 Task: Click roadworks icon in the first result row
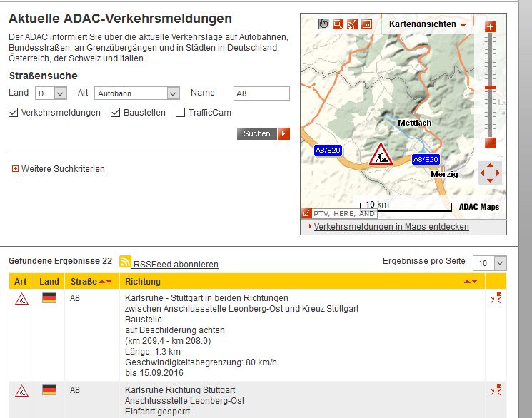tap(21, 299)
